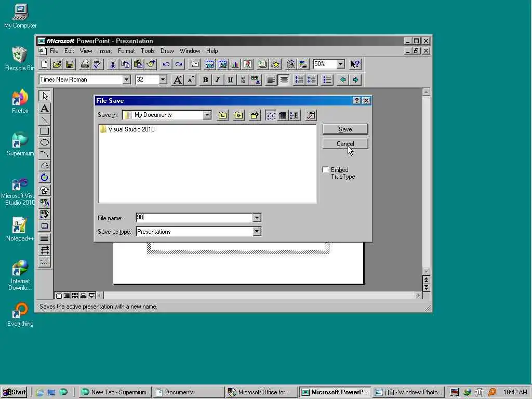Click the floppy disk Save toolbar icon

(70, 64)
